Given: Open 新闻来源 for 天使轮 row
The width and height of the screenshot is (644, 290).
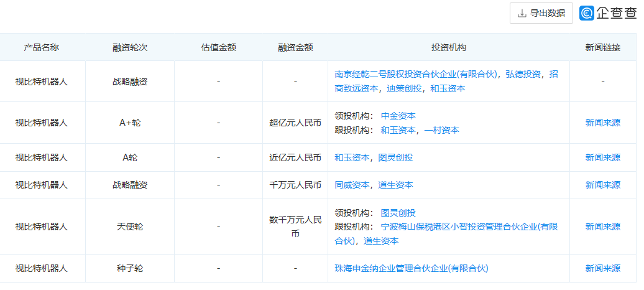Looking at the screenshot, I should pyautogui.click(x=602, y=227).
